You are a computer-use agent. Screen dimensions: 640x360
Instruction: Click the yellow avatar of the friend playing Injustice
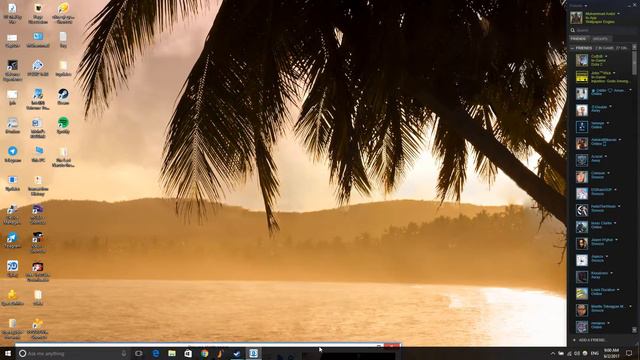coord(582,77)
